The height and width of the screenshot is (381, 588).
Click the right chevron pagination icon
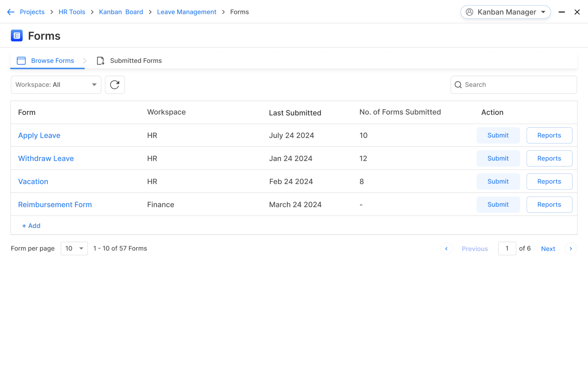click(x=571, y=248)
